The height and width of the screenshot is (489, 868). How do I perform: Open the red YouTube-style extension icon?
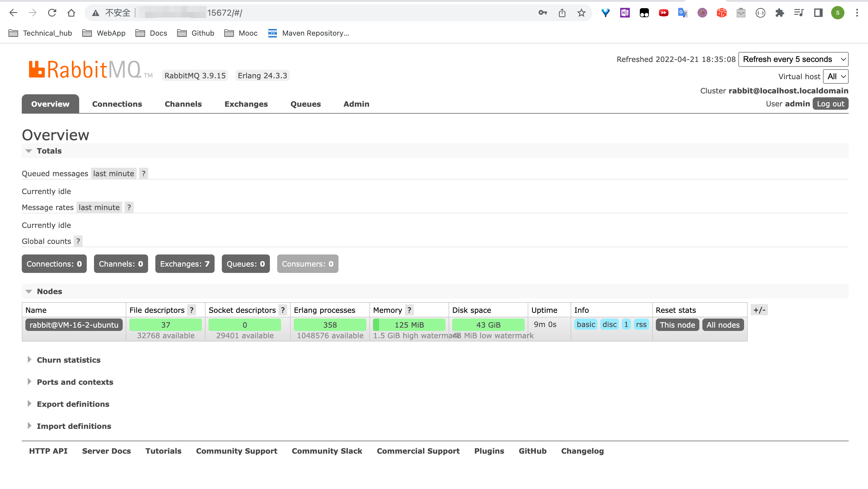(663, 13)
